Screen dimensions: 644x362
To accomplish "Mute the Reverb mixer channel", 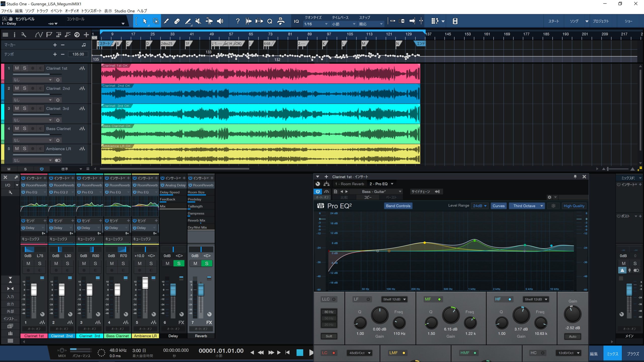I will tap(195, 263).
